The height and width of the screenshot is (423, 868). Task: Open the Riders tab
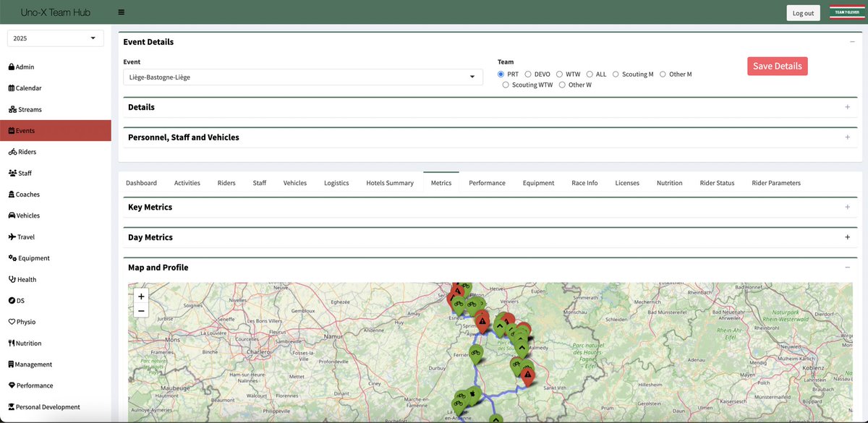(226, 183)
